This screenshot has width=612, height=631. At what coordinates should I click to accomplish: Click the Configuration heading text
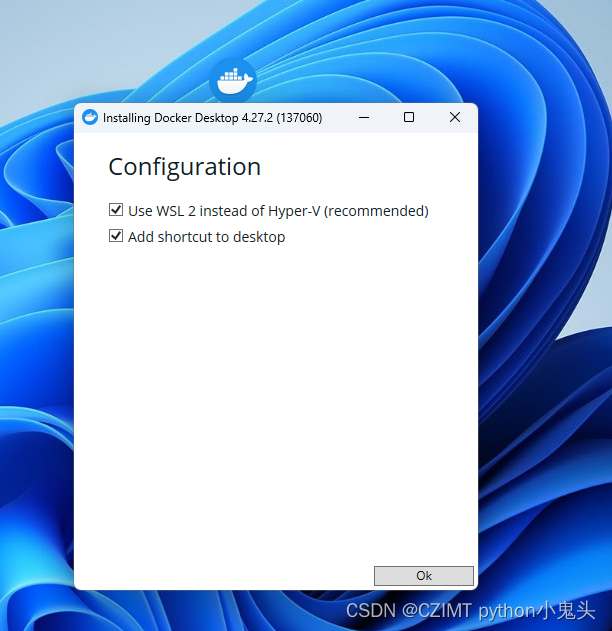(185, 167)
